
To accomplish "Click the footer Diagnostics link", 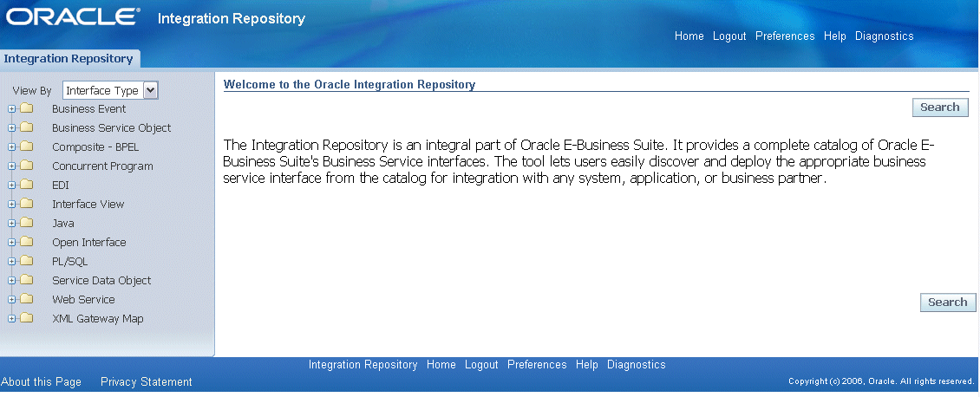I will coord(637,365).
